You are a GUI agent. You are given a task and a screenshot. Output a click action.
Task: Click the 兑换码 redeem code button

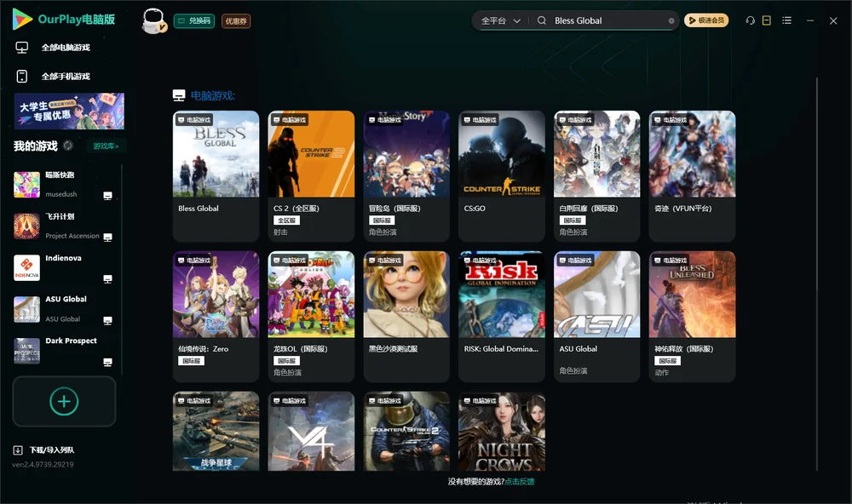[x=194, y=21]
